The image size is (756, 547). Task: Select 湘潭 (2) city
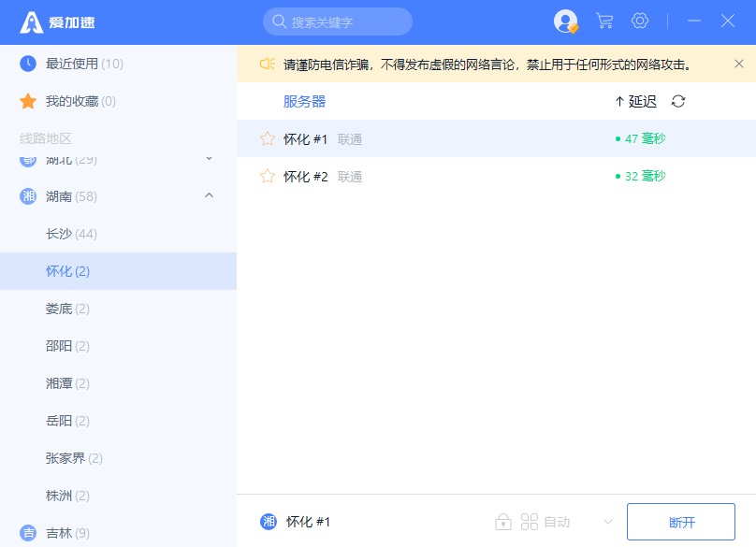click(x=118, y=383)
